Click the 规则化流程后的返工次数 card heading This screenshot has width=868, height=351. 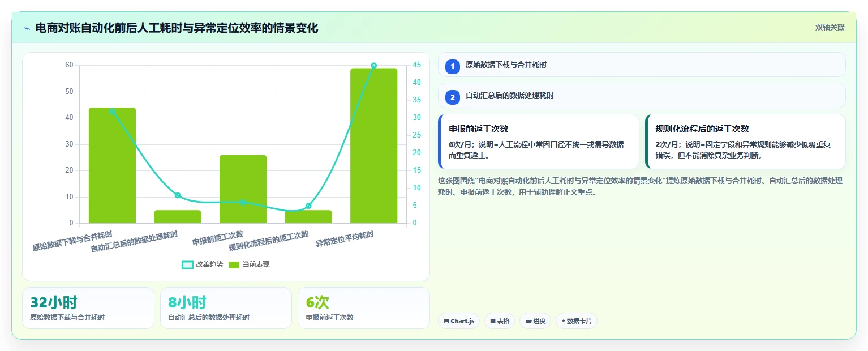point(702,129)
